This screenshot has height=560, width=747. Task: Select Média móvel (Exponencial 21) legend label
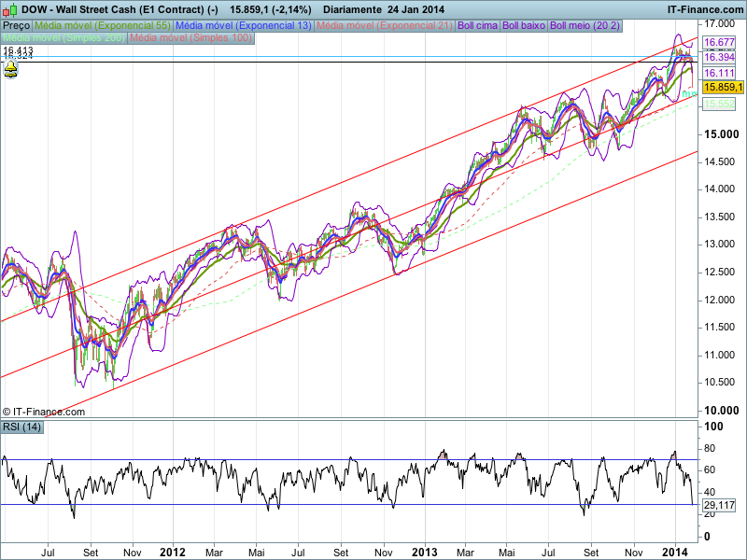pyautogui.click(x=384, y=26)
